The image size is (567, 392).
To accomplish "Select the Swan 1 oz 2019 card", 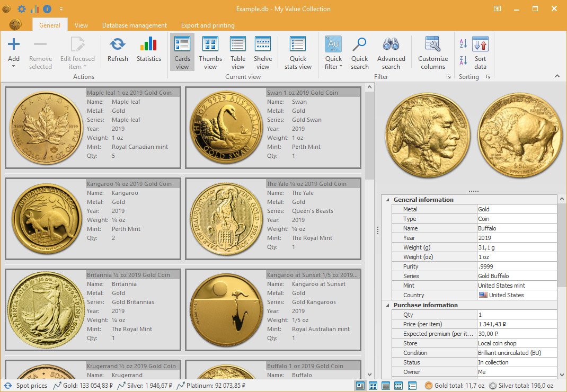I will pos(273,127).
